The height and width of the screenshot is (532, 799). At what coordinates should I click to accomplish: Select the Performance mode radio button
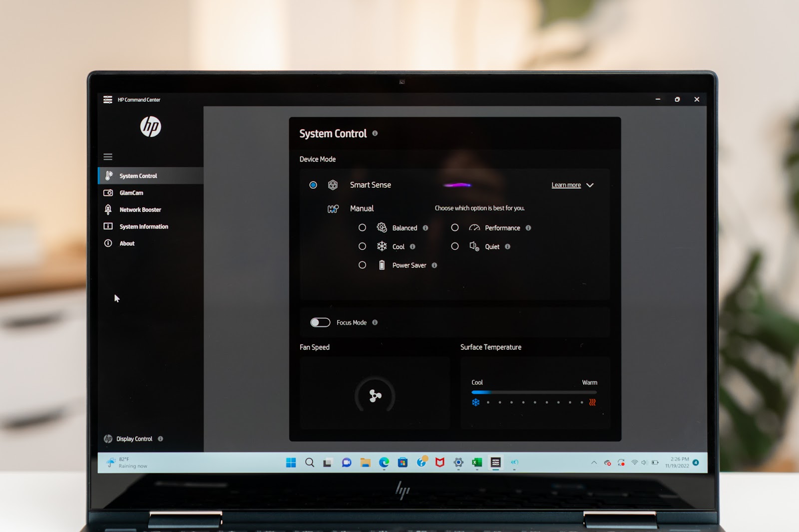coord(455,228)
